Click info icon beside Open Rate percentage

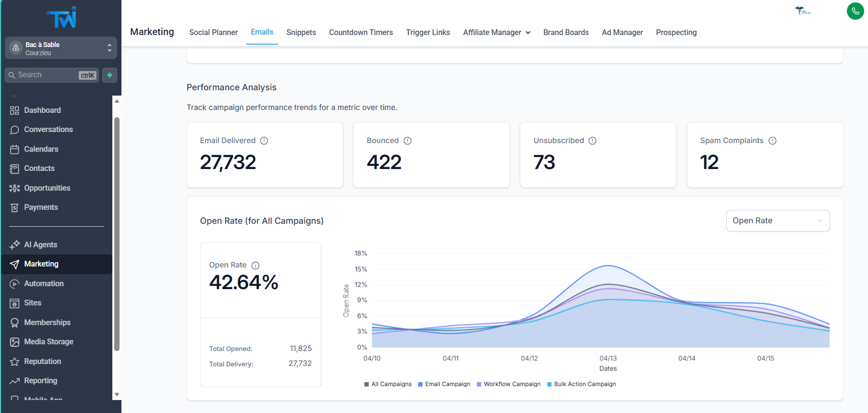255,265
